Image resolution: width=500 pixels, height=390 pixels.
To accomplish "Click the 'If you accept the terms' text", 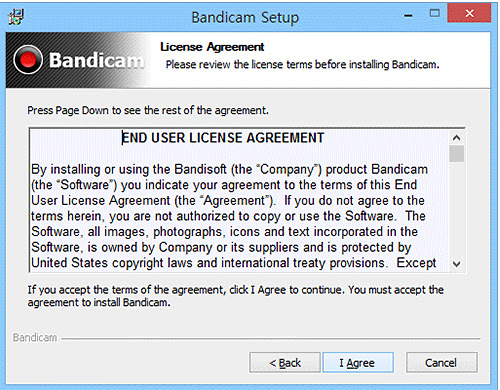I will pos(236,296).
